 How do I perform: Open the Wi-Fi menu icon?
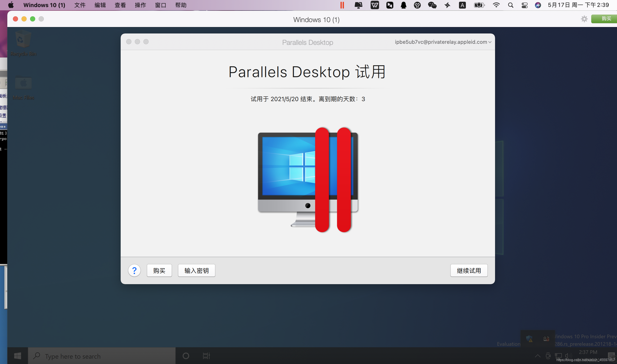pyautogui.click(x=496, y=5)
